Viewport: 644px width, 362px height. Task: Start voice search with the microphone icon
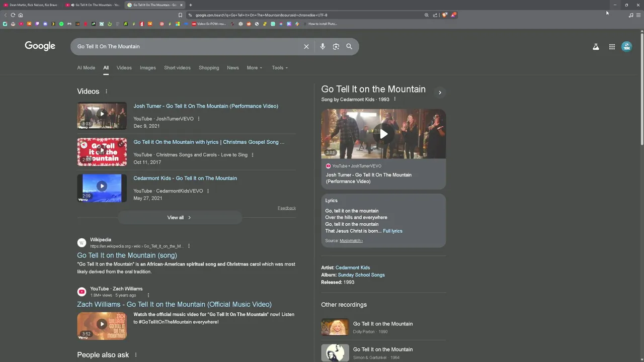click(x=323, y=46)
